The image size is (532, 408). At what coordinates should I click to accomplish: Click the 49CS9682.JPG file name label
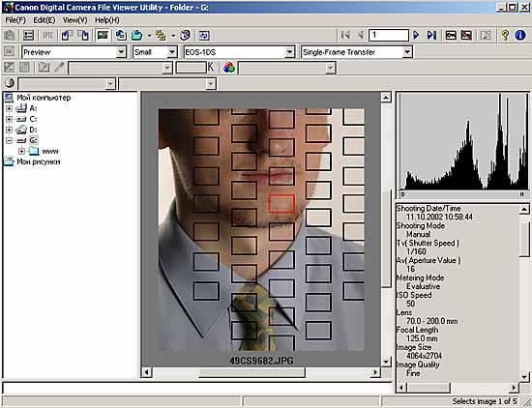(261, 361)
